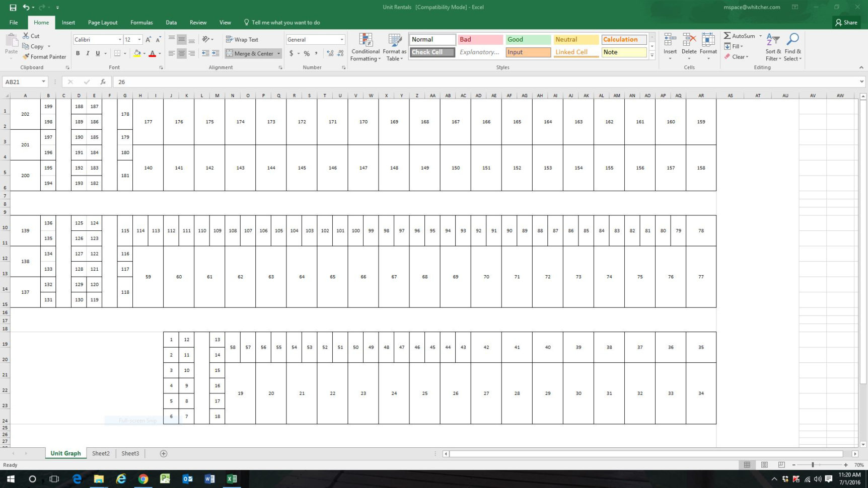The height and width of the screenshot is (488, 868).
Task: Toggle Wrap Text on selected cells
Action: (x=243, y=39)
